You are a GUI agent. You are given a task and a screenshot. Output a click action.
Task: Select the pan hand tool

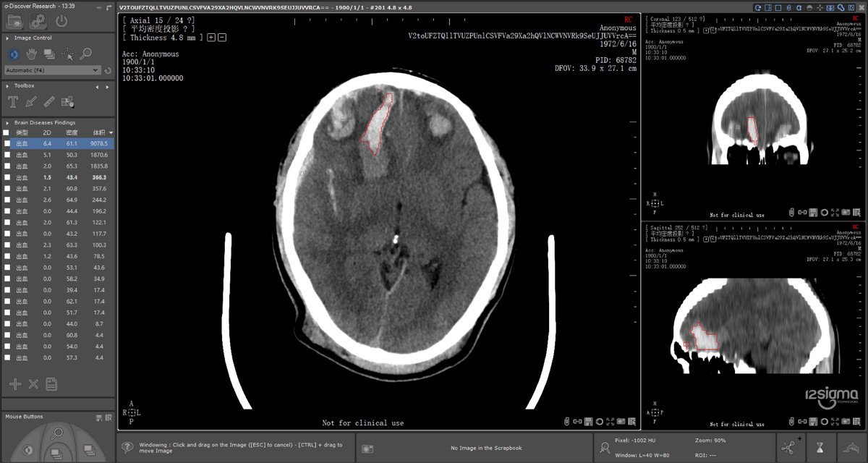(x=32, y=54)
